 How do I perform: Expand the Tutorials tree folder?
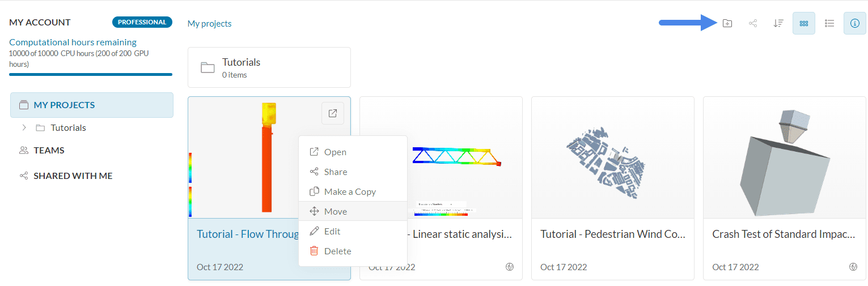(24, 127)
